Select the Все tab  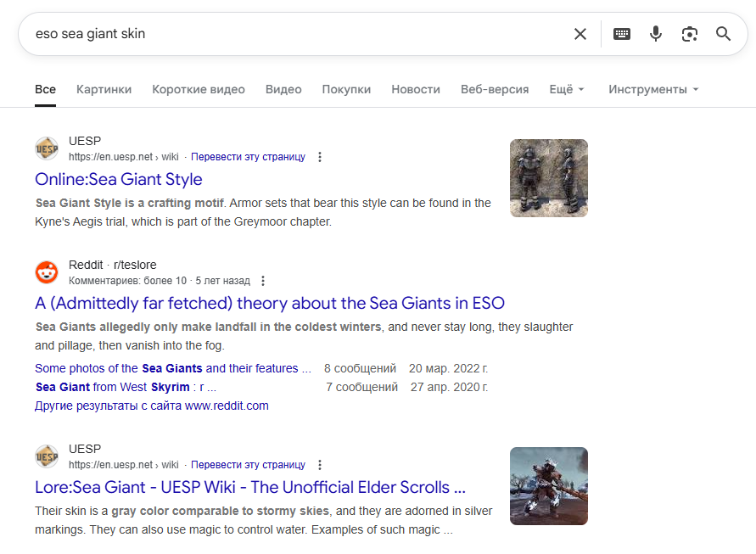click(45, 89)
